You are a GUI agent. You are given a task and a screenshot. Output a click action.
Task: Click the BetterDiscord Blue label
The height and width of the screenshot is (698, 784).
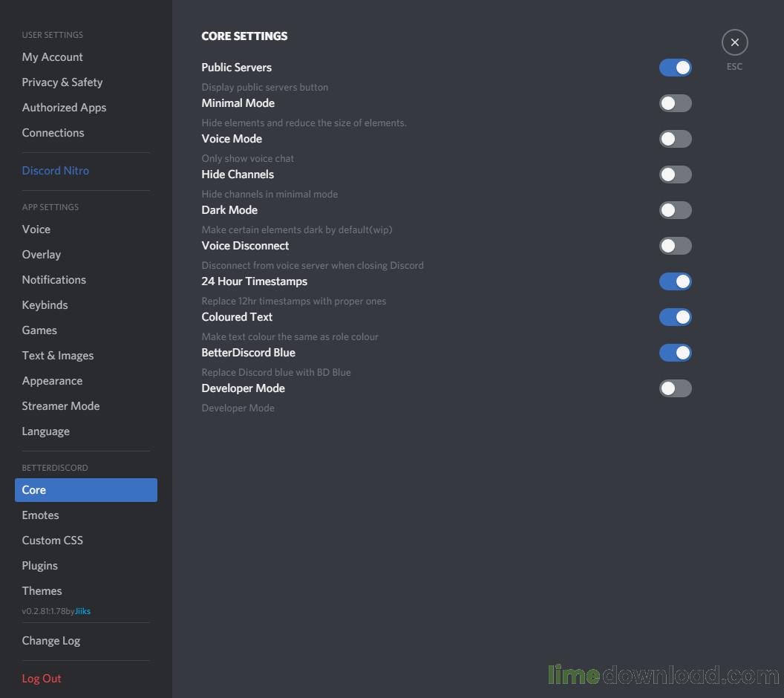(x=249, y=353)
